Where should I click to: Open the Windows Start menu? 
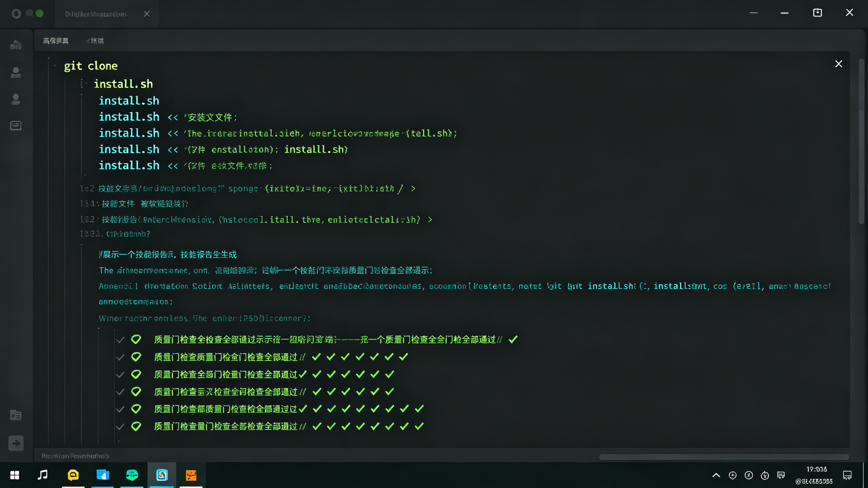[x=15, y=475]
